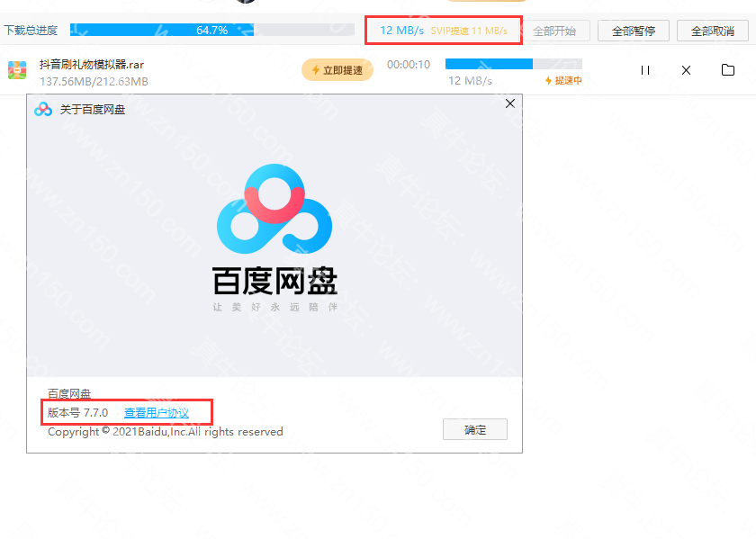The width and height of the screenshot is (756, 539).
Task: Open the download folder icon
Action: click(x=728, y=70)
